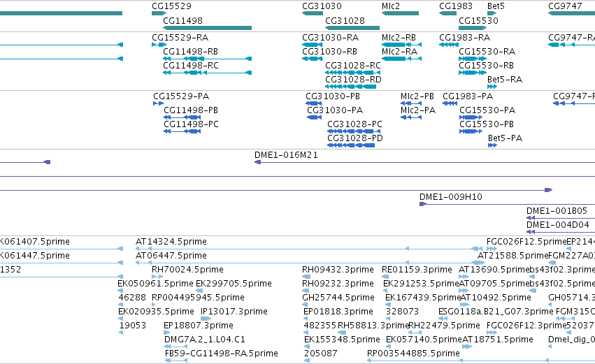Select the CG1983 gene label
This screenshot has width=595, height=364.
[x=456, y=6]
